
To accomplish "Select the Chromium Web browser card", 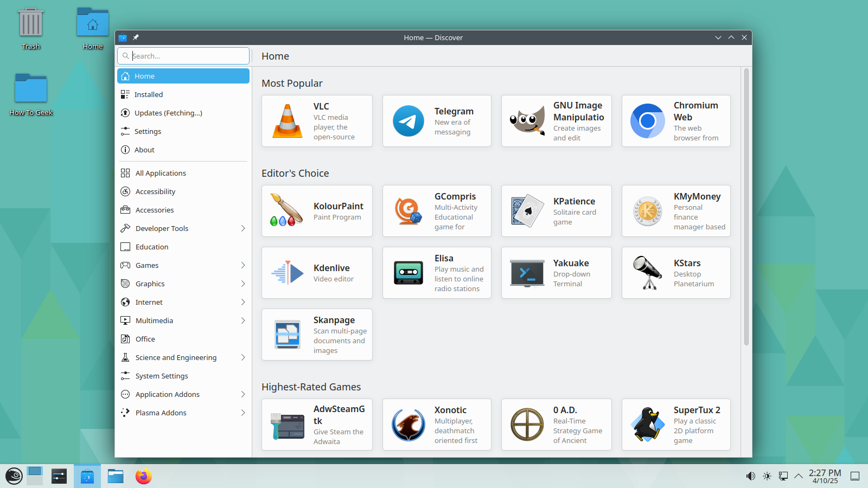I will pyautogui.click(x=675, y=121).
